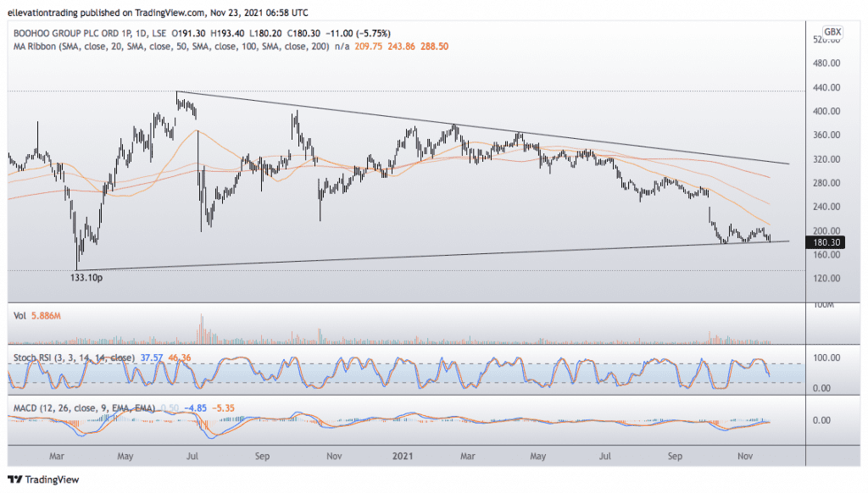Click the Mar label at left of time axis
The width and height of the screenshot is (868, 493).
click(57, 457)
